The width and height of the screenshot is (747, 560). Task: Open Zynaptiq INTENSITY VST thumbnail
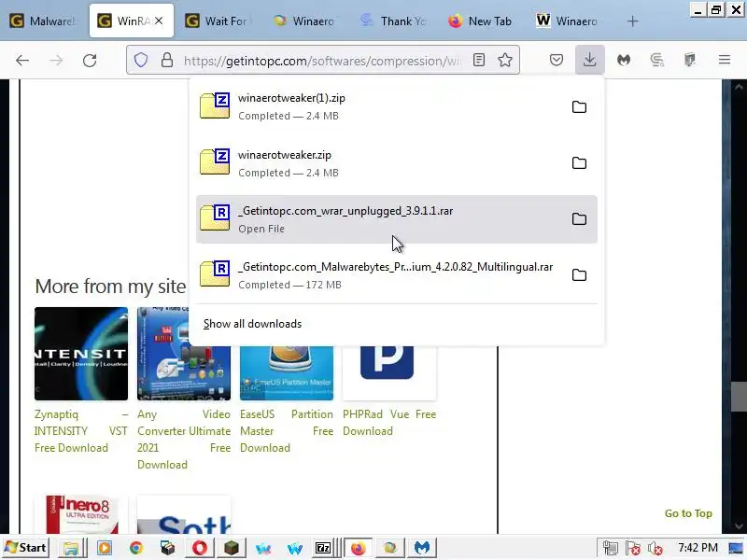(x=81, y=354)
